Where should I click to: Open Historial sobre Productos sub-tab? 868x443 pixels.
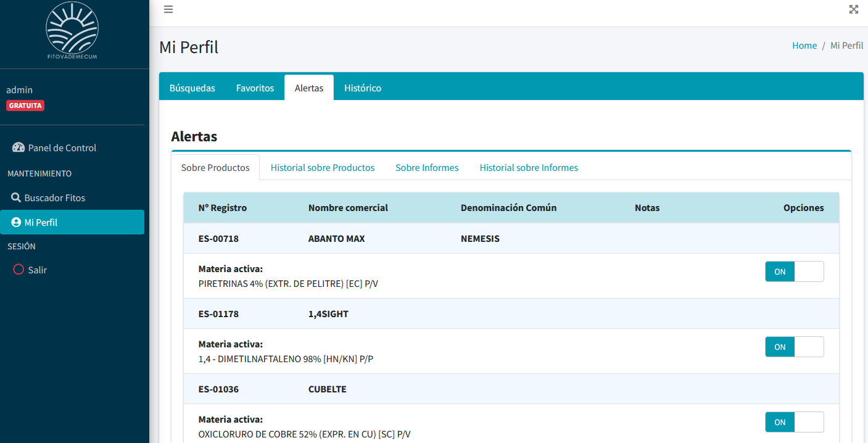pyautogui.click(x=323, y=168)
